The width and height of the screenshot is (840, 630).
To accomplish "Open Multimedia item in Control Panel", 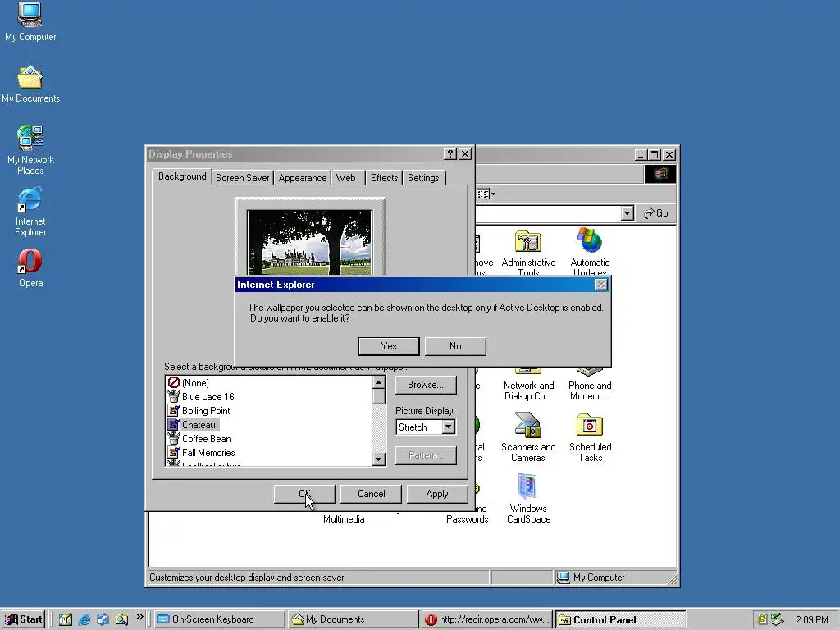I will [344, 519].
